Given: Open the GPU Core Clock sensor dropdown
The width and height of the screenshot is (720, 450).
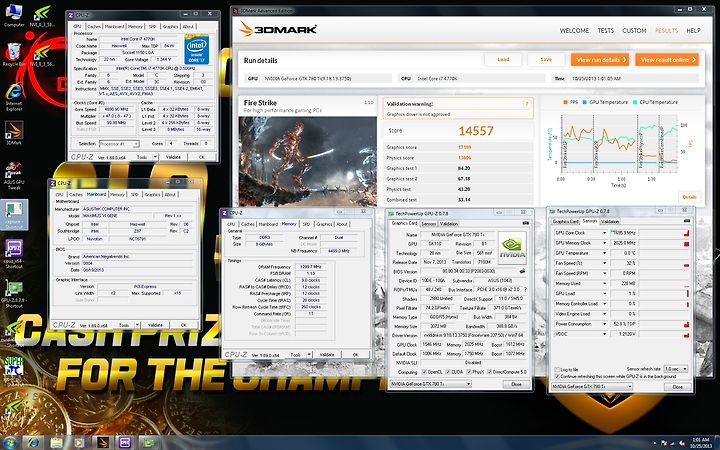Looking at the screenshot, I should [x=604, y=233].
